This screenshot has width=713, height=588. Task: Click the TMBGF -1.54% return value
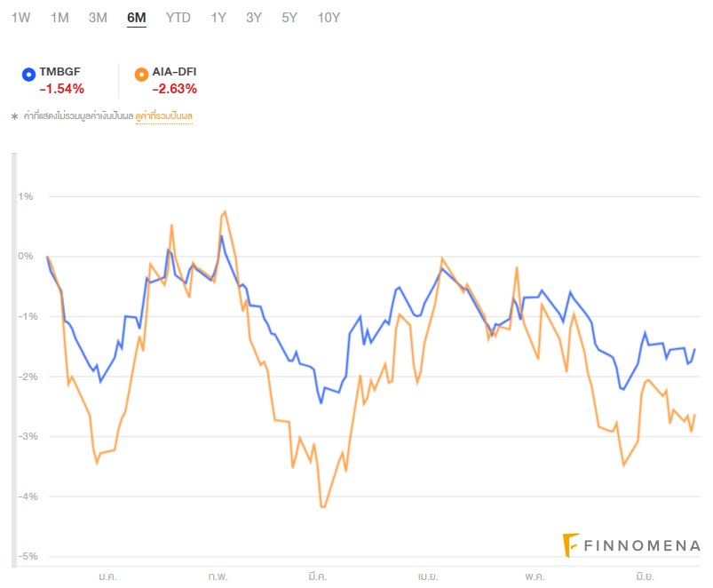point(62,89)
